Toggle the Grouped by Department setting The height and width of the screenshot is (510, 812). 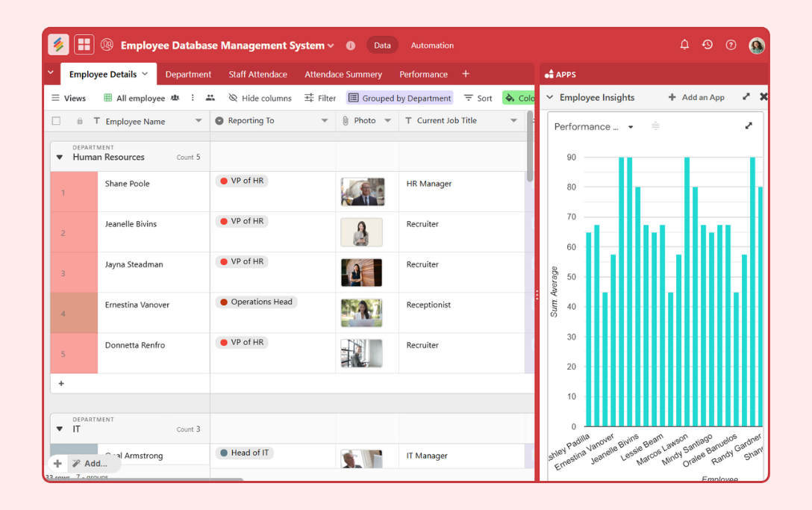pyautogui.click(x=399, y=98)
